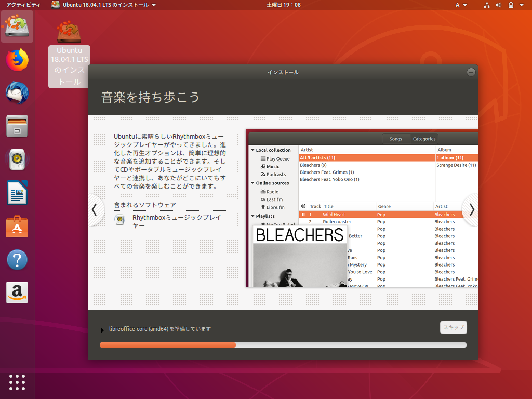The image size is (532, 399).
Task: Open the volume icon in top bar
Action: tap(498, 5)
